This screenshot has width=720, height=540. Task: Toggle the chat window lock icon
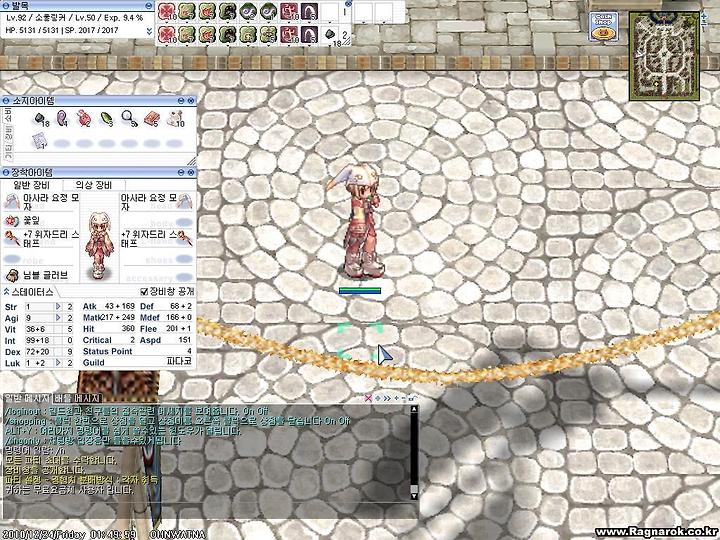pos(412,398)
